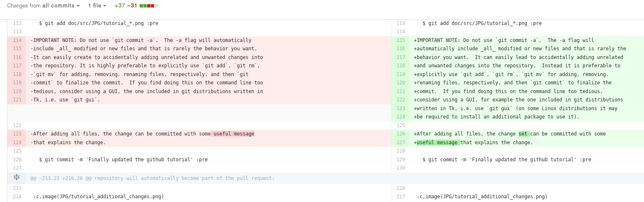Click the +37 additions count
This screenshot has width=644, height=202.
click(120, 6)
